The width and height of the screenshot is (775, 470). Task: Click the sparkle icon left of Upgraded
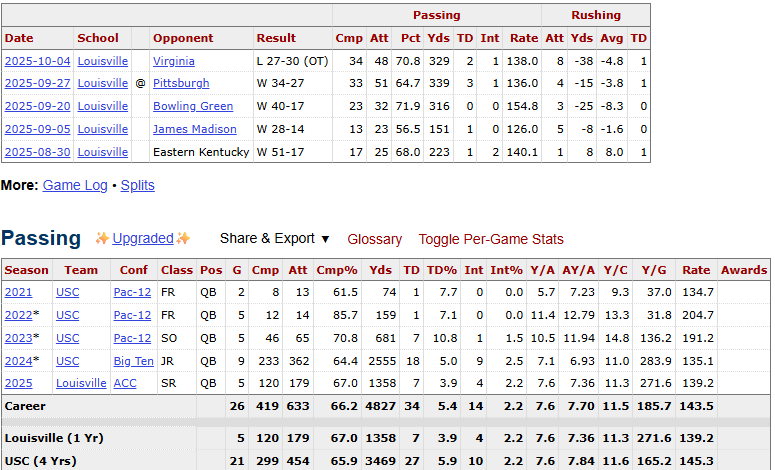point(102,238)
